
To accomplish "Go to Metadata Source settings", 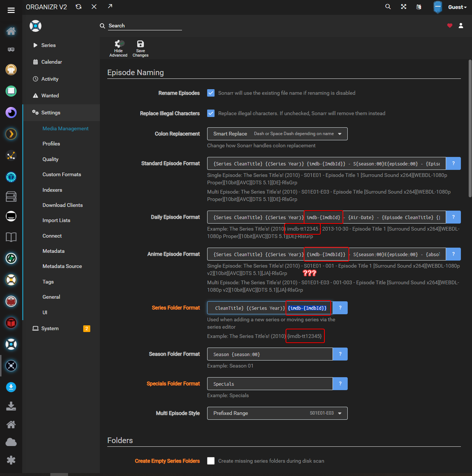I will click(x=62, y=266).
